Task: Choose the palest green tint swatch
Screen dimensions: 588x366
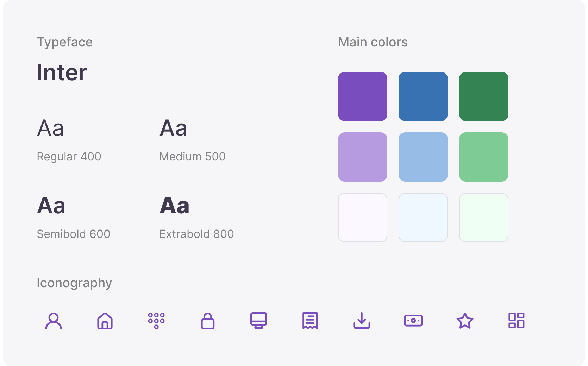Action: pos(484,217)
